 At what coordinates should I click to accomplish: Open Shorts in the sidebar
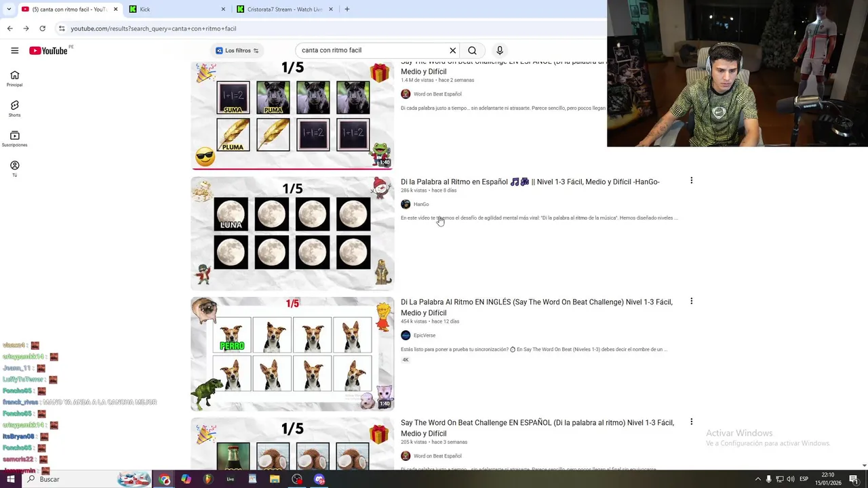(14, 108)
